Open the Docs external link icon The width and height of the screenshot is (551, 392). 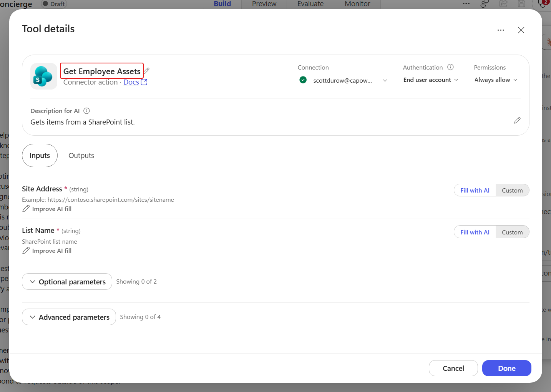[144, 82]
